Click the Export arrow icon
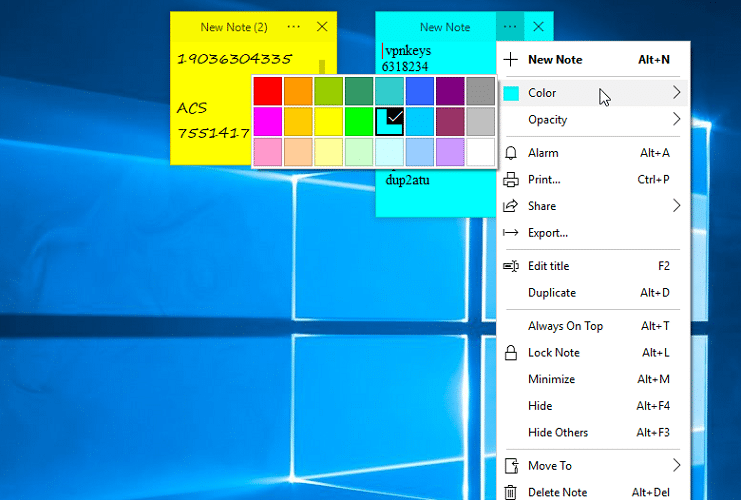The width and height of the screenshot is (741, 500). (510, 233)
